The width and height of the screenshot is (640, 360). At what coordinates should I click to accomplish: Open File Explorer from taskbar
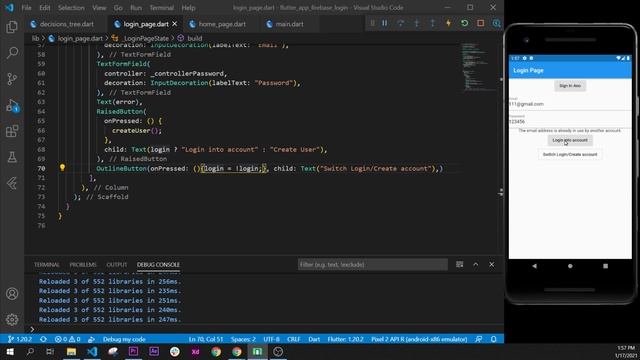[71, 351]
